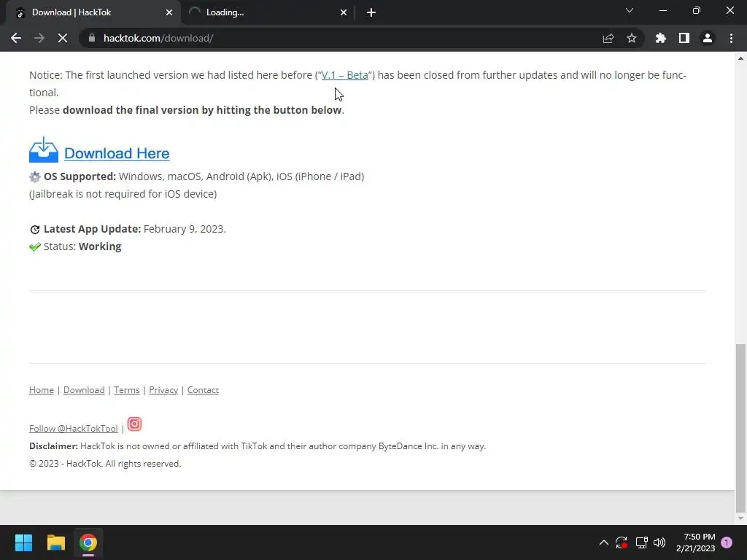Click the Download Here link
Screen dimensions: 747x560
click(x=117, y=153)
